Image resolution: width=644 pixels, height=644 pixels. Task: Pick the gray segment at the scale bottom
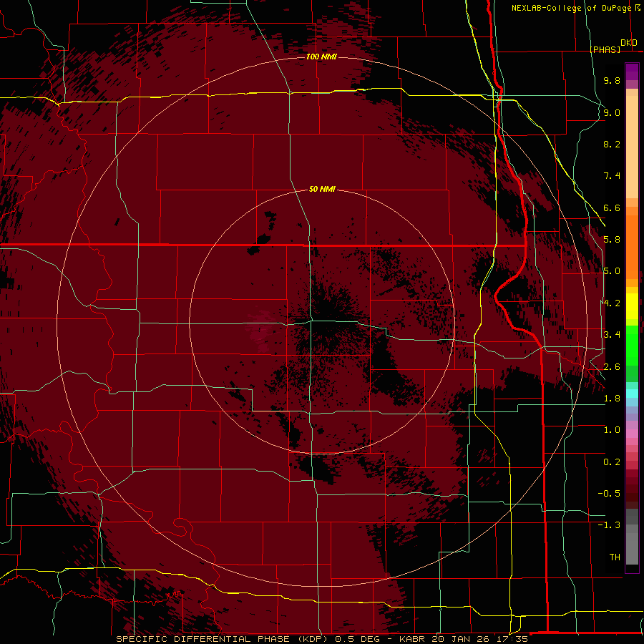click(632, 548)
